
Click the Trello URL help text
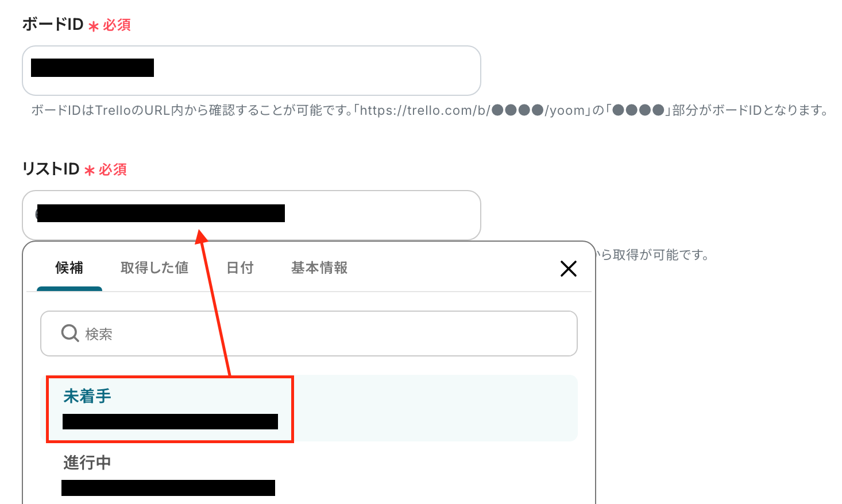(x=430, y=110)
